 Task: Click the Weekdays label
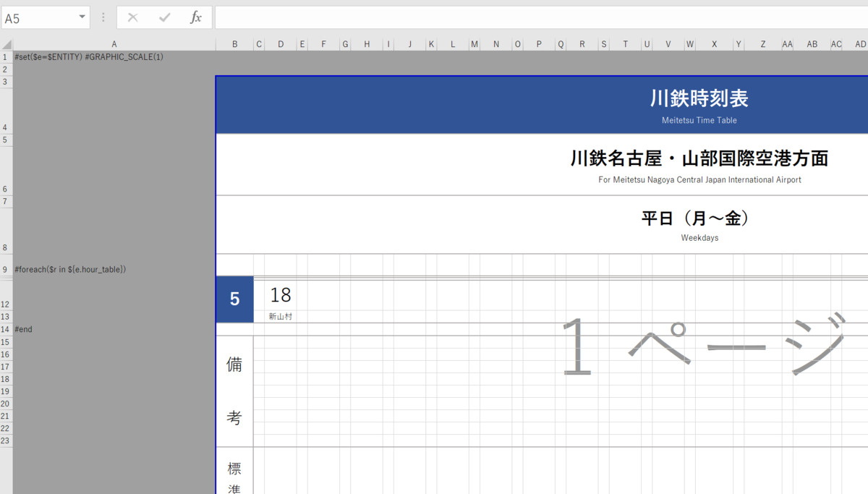(699, 237)
